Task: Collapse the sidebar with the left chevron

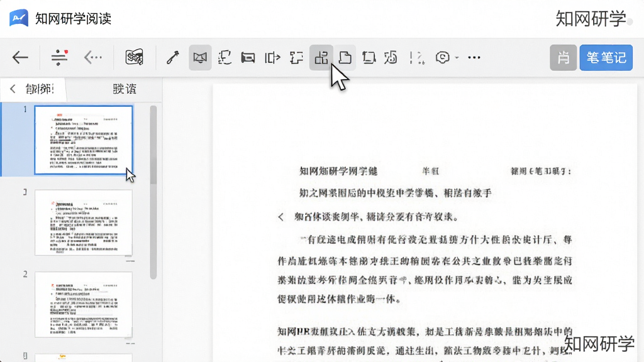Action: (x=13, y=89)
